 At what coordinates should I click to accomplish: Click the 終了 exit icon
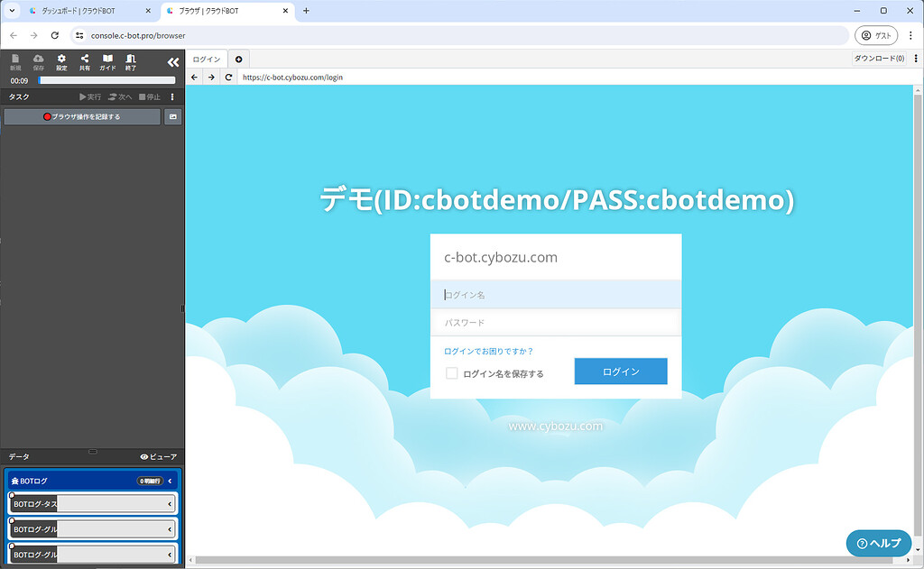click(x=131, y=61)
